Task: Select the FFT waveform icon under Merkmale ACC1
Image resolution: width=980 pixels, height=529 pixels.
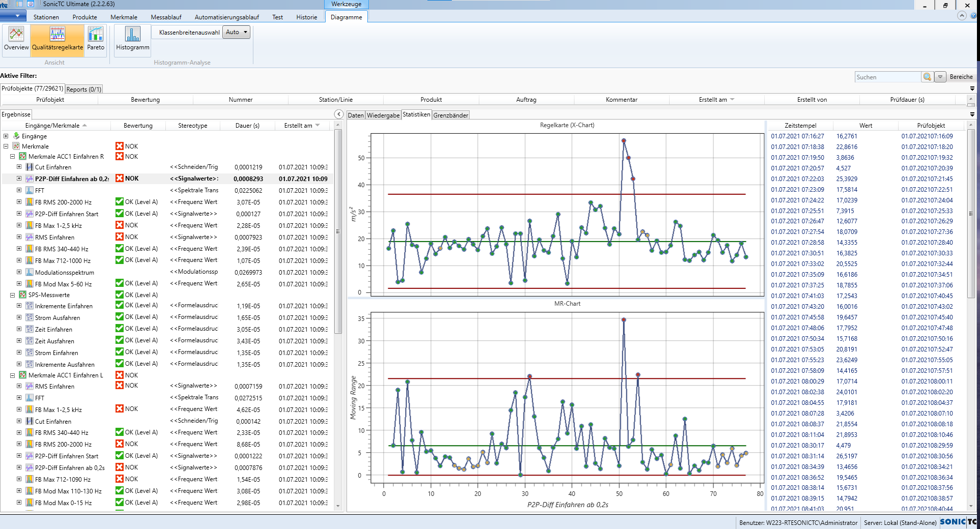Action: (x=29, y=190)
